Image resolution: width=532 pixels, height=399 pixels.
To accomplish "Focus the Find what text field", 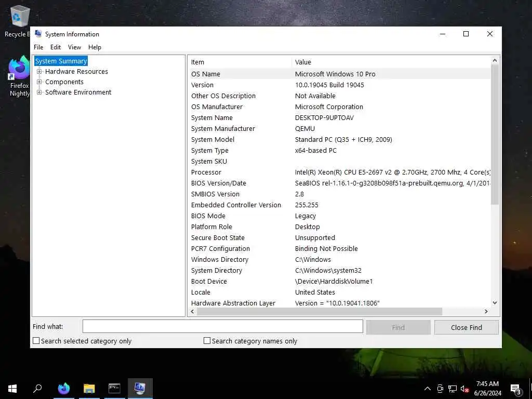I will tap(222, 326).
